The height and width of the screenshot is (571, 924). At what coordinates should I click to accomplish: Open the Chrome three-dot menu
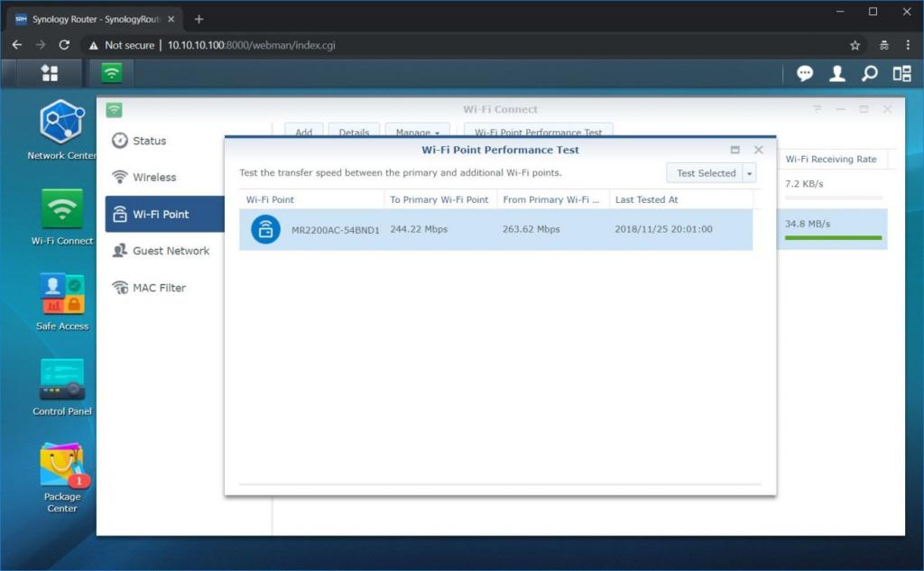click(x=908, y=45)
